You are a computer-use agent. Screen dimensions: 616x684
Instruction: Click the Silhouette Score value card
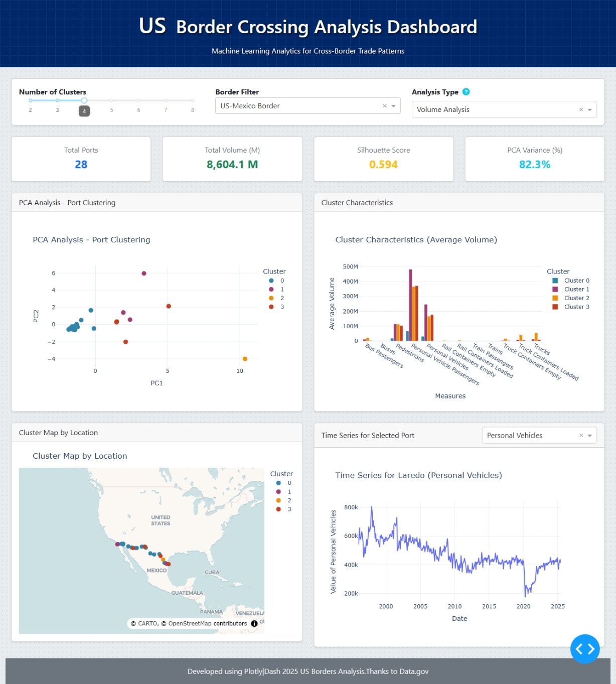tap(384, 159)
